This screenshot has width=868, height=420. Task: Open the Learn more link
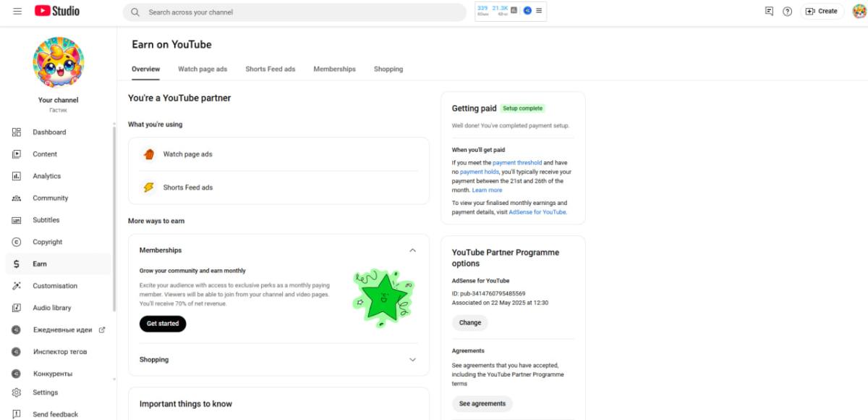point(487,190)
